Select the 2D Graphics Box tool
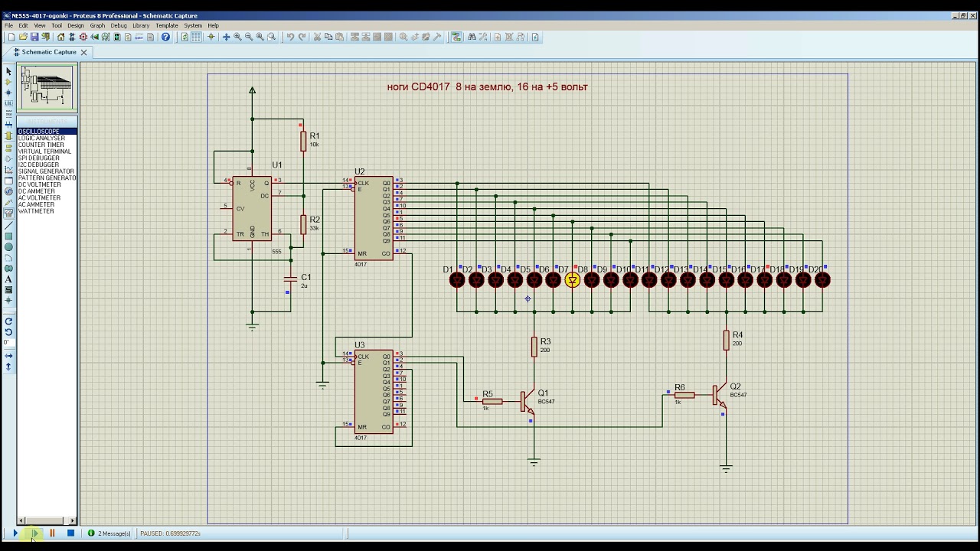 pos(8,236)
